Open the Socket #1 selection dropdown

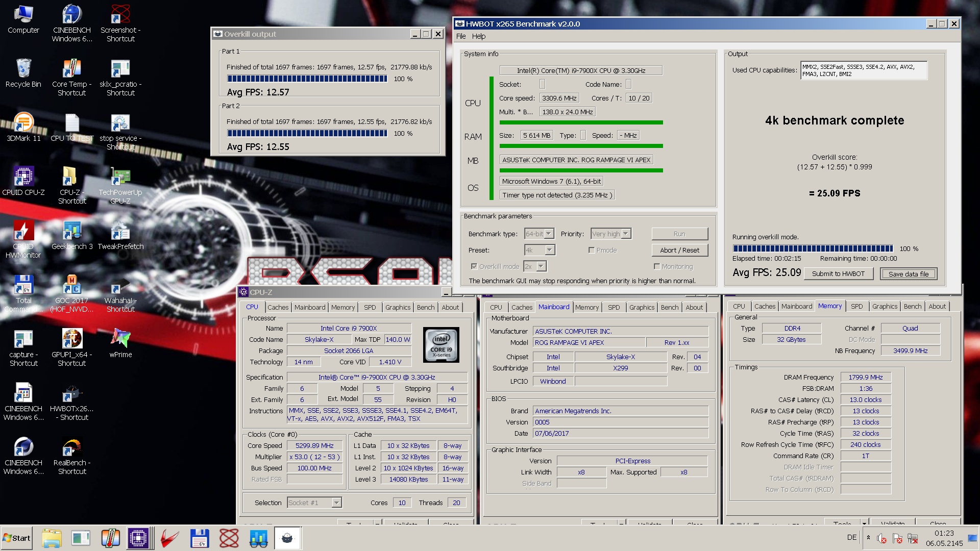[314, 503]
